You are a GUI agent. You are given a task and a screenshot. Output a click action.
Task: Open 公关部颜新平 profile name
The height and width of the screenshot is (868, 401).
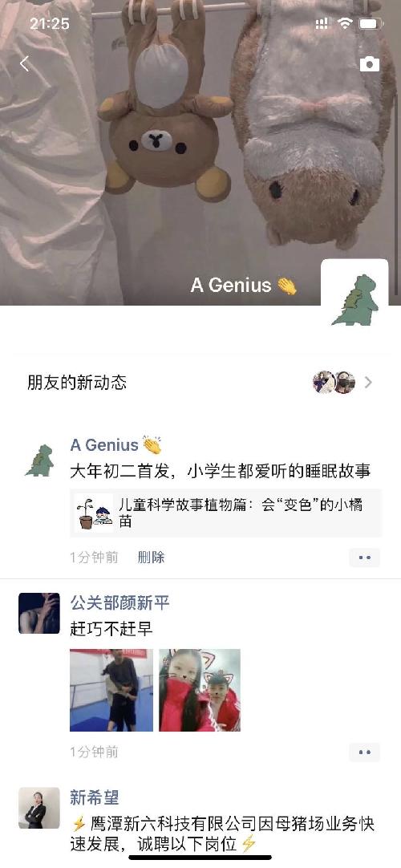(119, 602)
